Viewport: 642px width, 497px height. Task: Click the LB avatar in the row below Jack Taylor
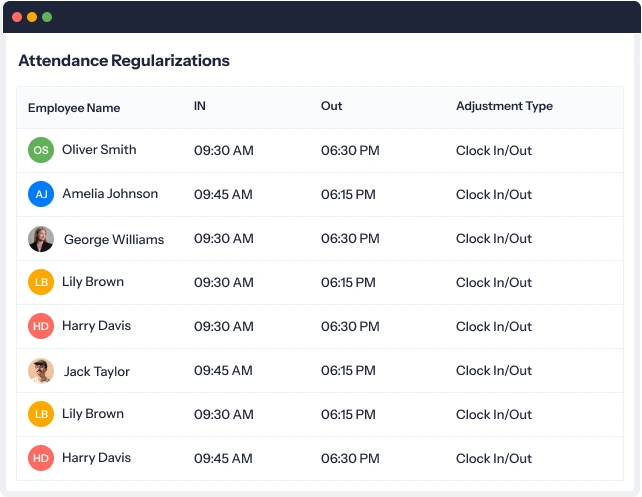click(x=41, y=414)
